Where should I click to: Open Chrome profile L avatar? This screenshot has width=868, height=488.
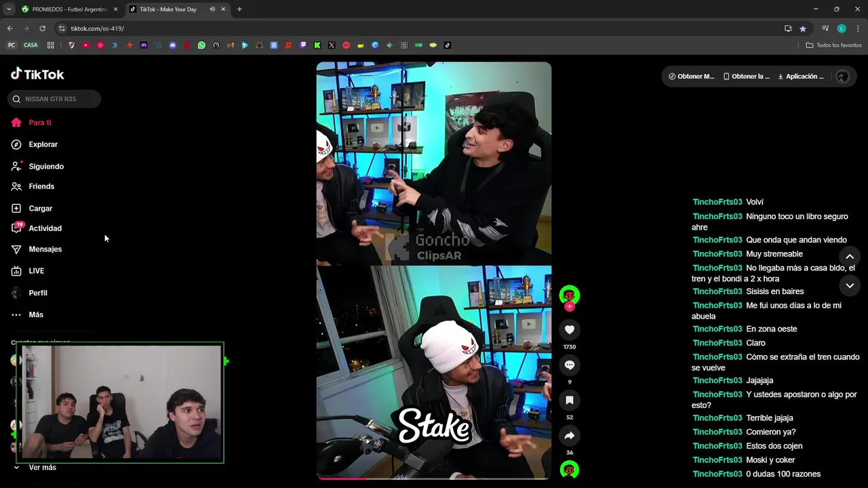pyautogui.click(x=842, y=28)
